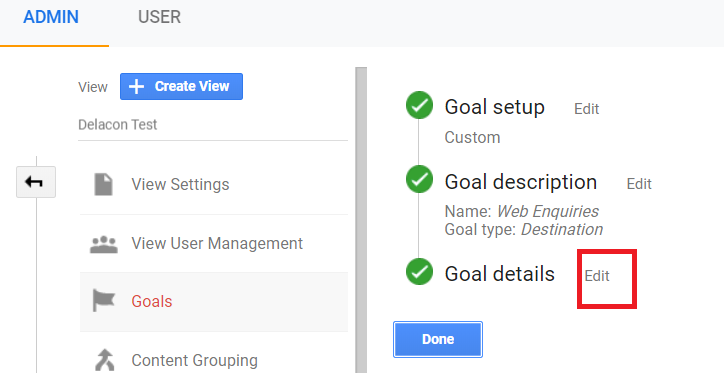This screenshot has width=724, height=373.
Task: Click the Goal setup green checkmark
Action: (419, 105)
